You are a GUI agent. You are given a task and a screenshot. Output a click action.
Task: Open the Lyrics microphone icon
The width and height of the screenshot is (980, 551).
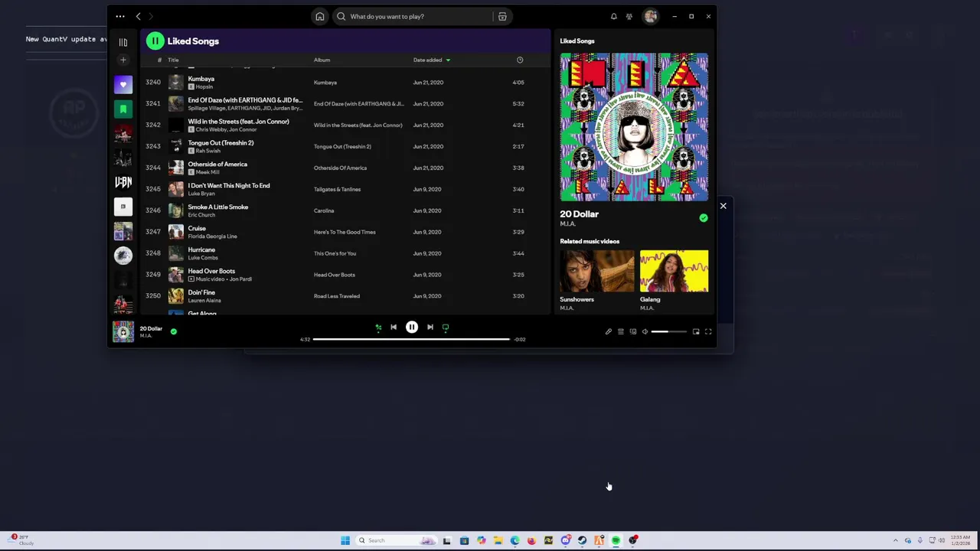tap(609, 332)
